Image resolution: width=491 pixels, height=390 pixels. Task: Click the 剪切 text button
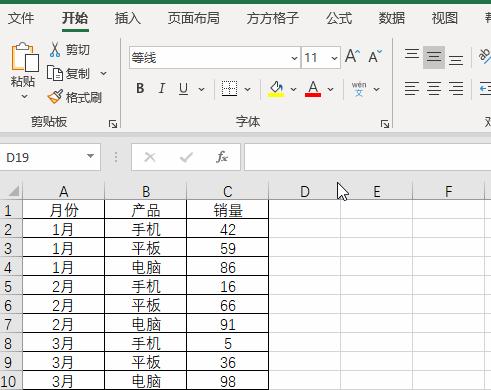click(78, 50)
